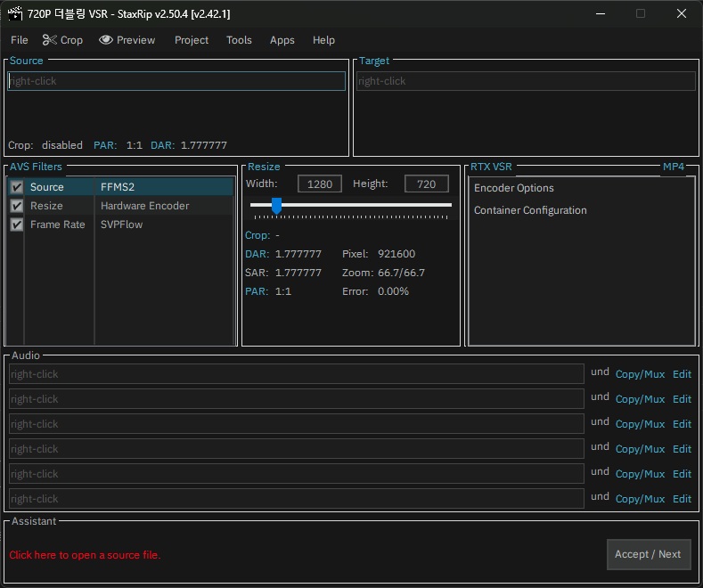Close the StaxRip window
The image size is (703, 588).
point(682,14)
